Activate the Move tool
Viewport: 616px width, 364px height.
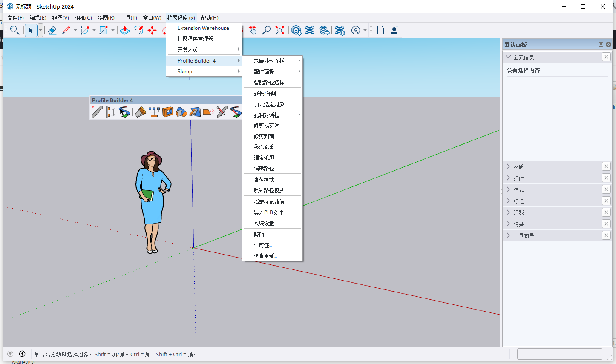click(x=152, y=30)
